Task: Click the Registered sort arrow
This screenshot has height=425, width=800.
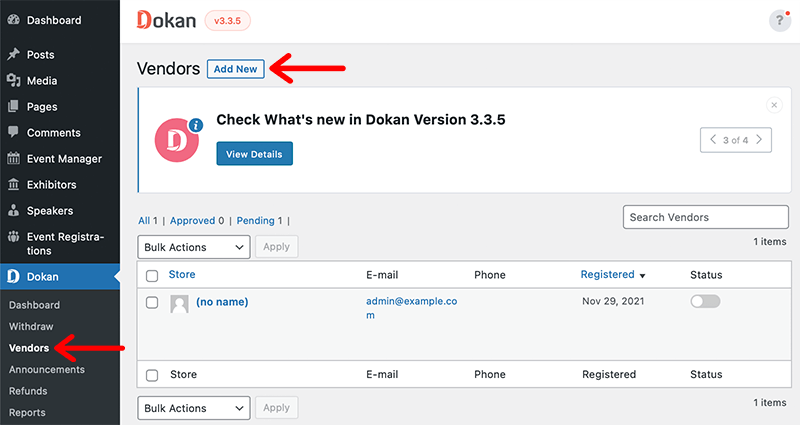Action: [x=642, y=276]
